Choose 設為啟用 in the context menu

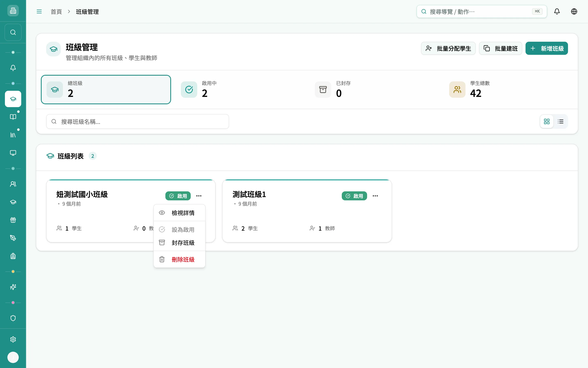[179, 230]
